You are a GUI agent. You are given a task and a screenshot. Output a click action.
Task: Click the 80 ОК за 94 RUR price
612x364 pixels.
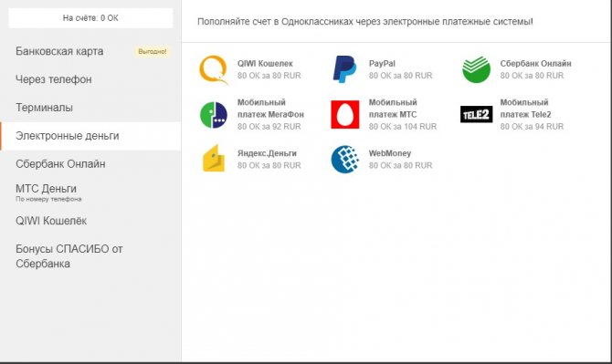point(532,126)
